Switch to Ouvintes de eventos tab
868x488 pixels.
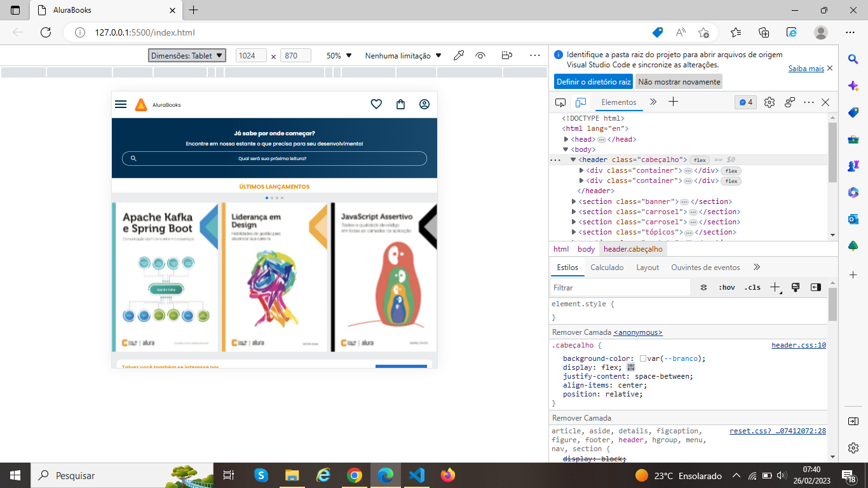coord(705,268)
